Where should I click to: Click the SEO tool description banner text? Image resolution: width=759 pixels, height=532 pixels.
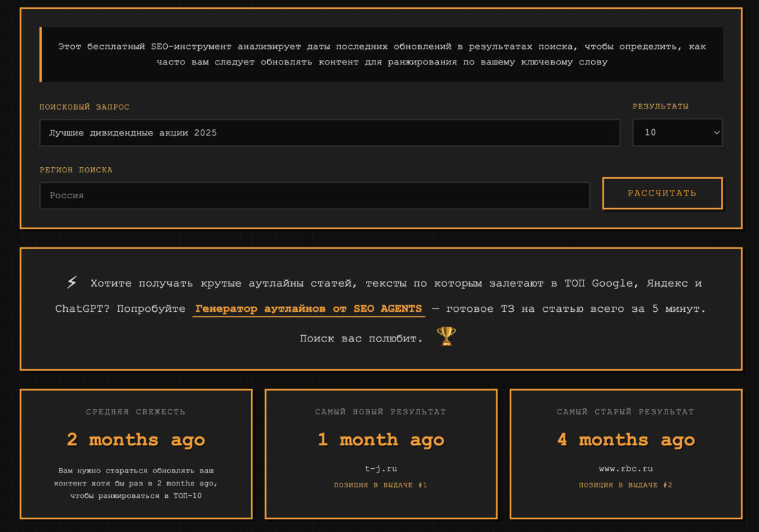tap(381, 55)
